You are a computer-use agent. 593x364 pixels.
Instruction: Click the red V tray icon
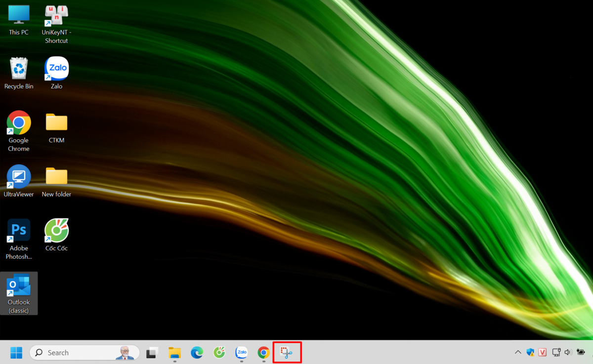[543, 353]
